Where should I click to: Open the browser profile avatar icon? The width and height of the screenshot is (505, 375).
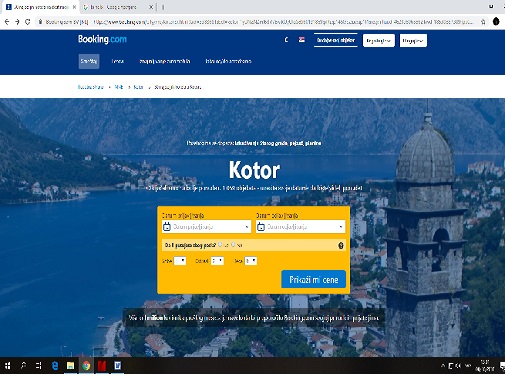coord(496,22)
